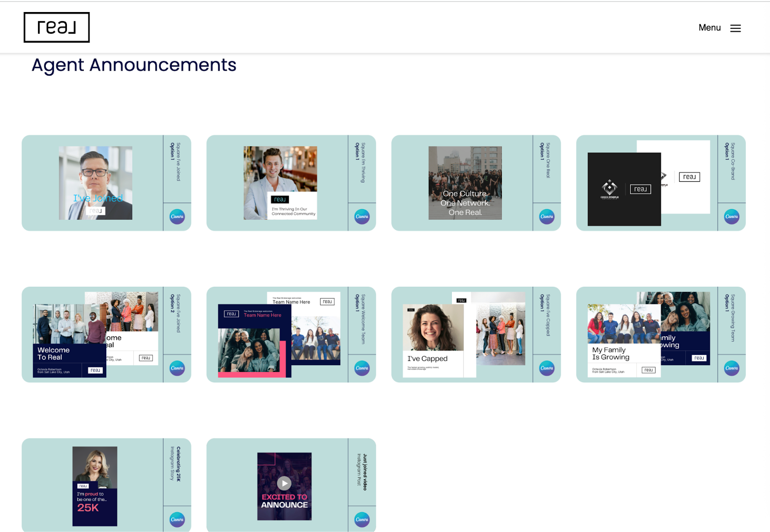This screenshot has width=770, height=532.
Task: Click Canva icon on Square I've Joined Option 1 card
Action: tap(177, 216)
